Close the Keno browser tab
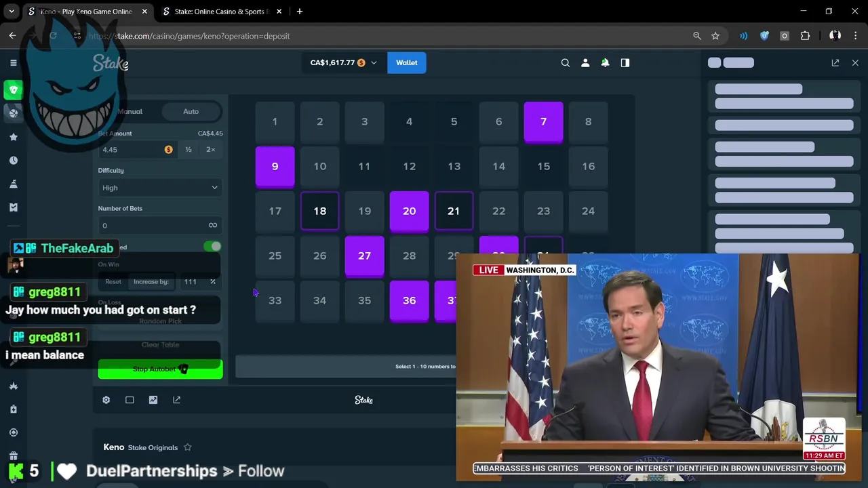This screenshot has width=868, height=488. click(x=144, y=12)
